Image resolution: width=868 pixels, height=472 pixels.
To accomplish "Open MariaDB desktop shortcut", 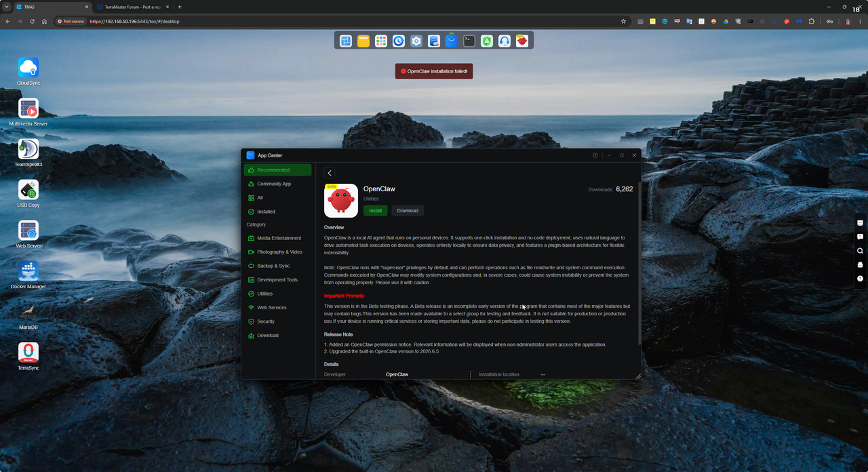I will point(28,315).
